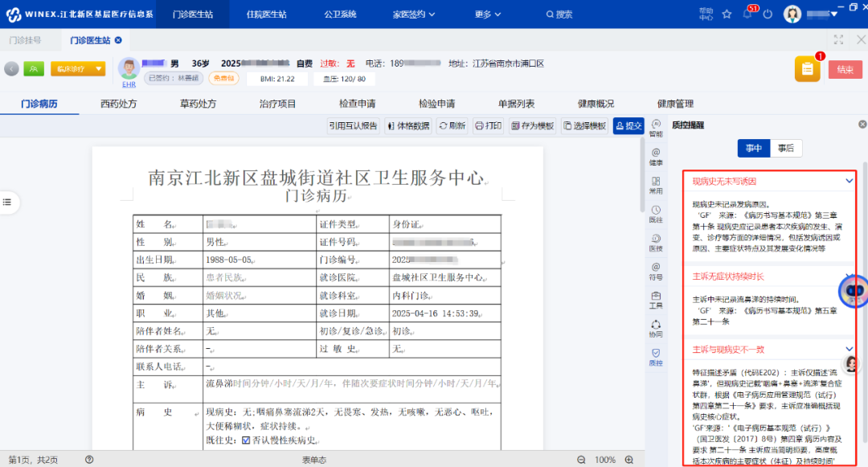Open the 符号 symbols sidebar icon
The width and height of the screenshot is (868, 467).
click(656, 271)
